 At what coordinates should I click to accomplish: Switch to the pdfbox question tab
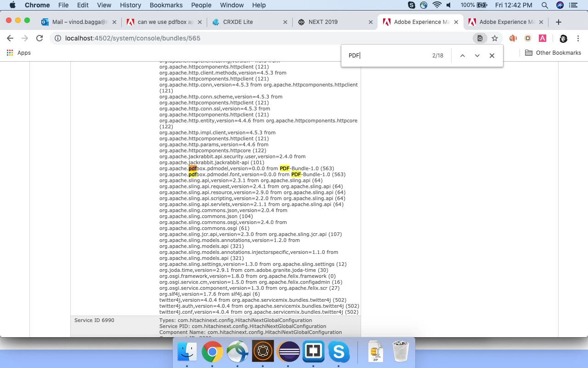(163, 22)
